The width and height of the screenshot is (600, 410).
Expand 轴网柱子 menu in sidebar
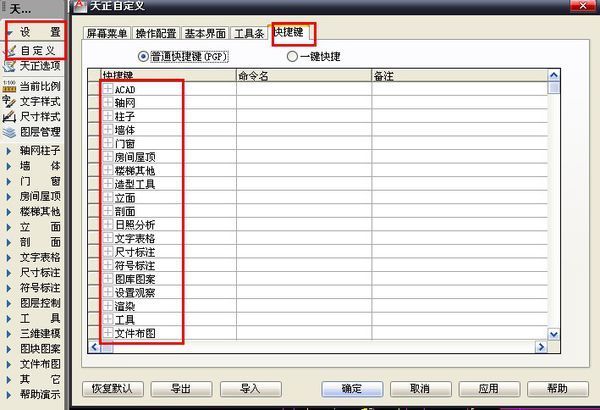(9, 151)
